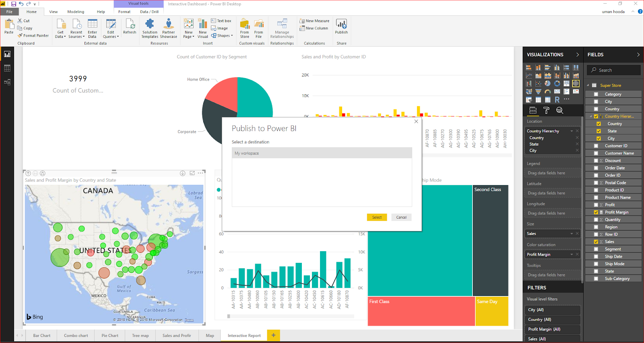644x343 pixels.
Task: Check the Ship Mode field checkbox
Action: click(x=596, y=264)
